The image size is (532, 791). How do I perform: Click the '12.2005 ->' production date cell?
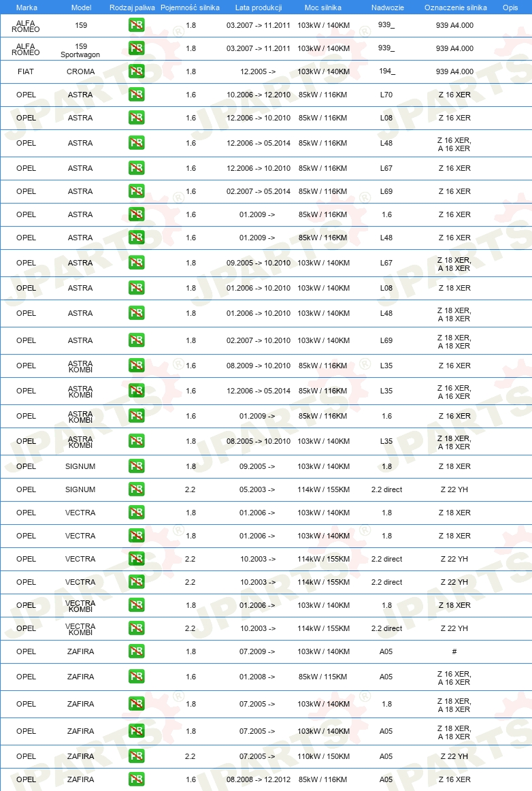(258, 71)
